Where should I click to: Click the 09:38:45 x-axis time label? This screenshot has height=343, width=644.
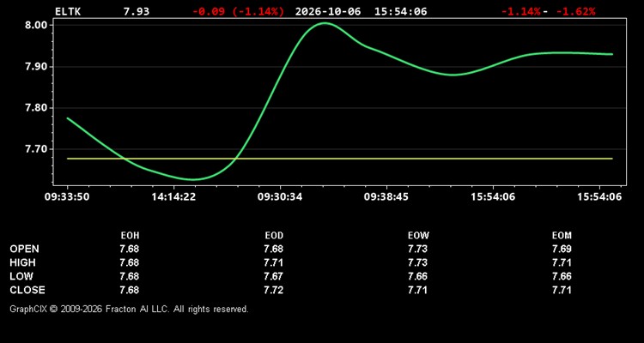[386, 197]
